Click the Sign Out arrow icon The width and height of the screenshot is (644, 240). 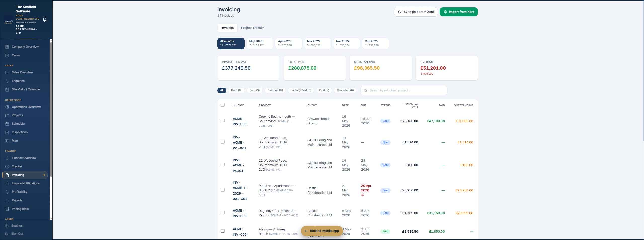point(7,234)
